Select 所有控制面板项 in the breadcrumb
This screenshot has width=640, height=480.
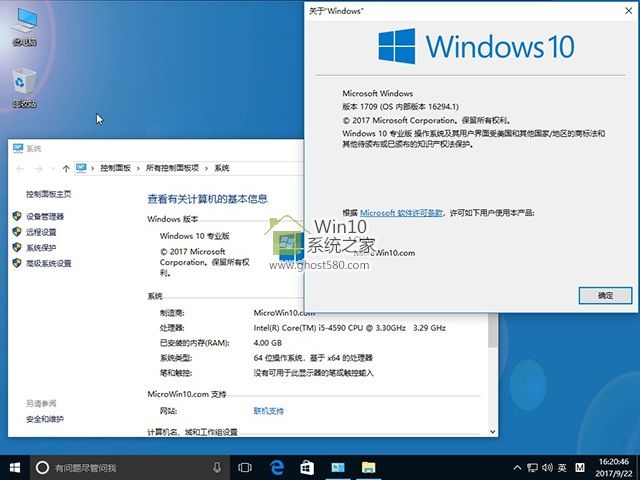coord(172,168)
